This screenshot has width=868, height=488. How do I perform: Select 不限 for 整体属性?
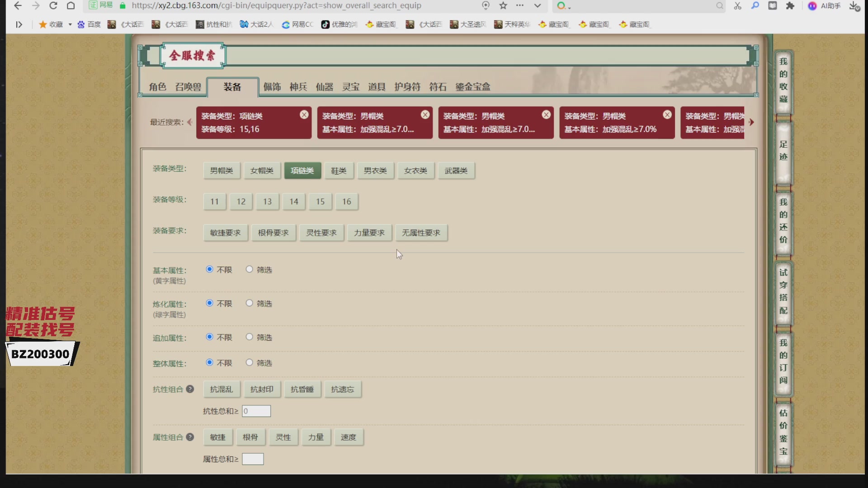click(x=209, y=362)
